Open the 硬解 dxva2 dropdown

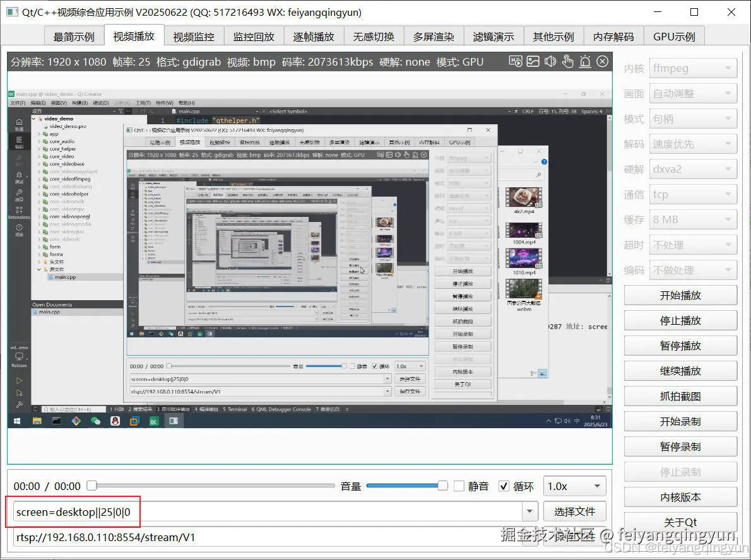pos(693,170)
